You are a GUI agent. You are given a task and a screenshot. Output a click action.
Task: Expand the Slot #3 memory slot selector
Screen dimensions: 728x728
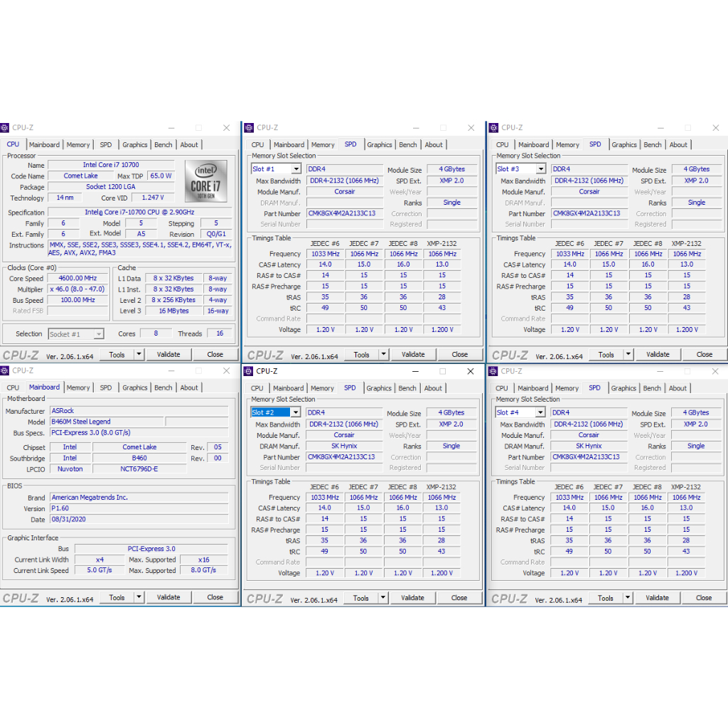(x=540, y=169)
